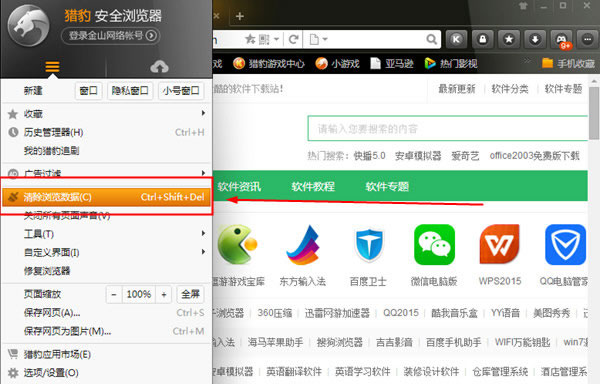Expand the 广告过滤 submenu
This screenshot has height=384, width=600.
(x=106, y=173)
